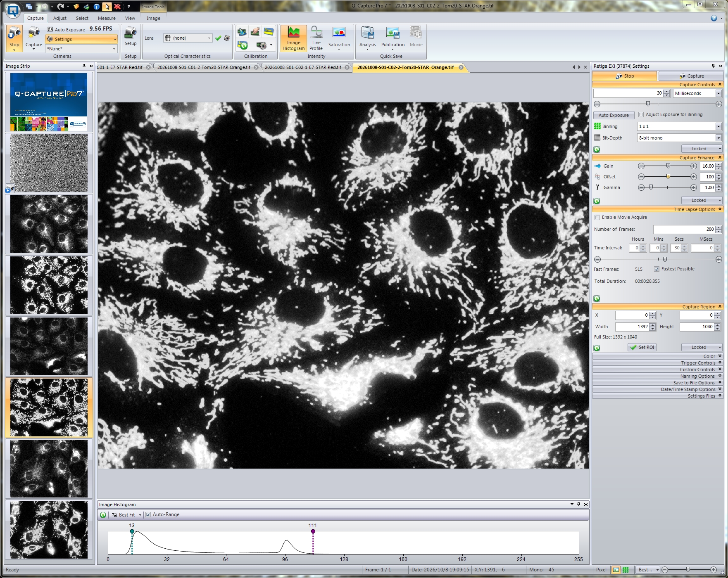Click the Number of Frames input field
The height and width of the screenshot is (578, 728).
684,229
